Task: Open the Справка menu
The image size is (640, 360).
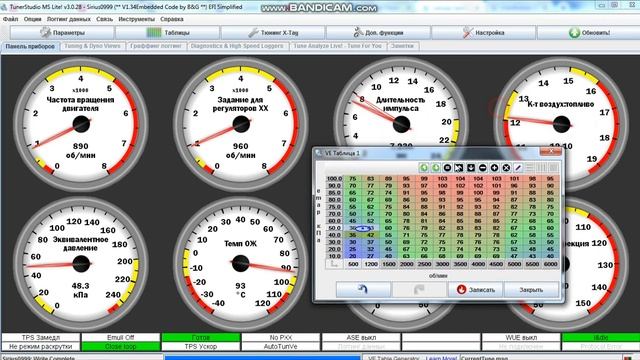Action: point(171,19)
